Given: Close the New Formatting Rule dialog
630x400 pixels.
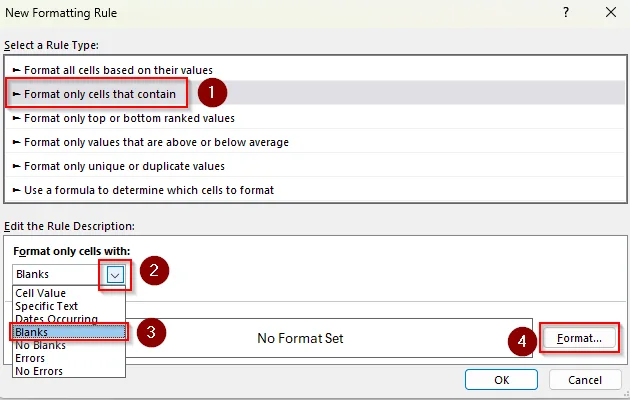Looking at the screenshot, I should click(x=611, y=12).
